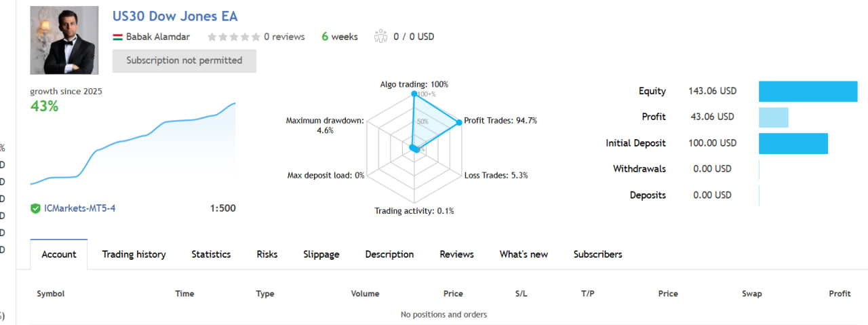
Task: Click the five-star rating icons
Action: [x=233, y=37]
